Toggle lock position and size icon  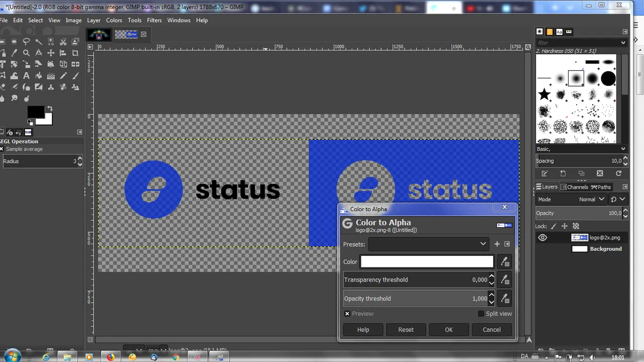point(565,226)
